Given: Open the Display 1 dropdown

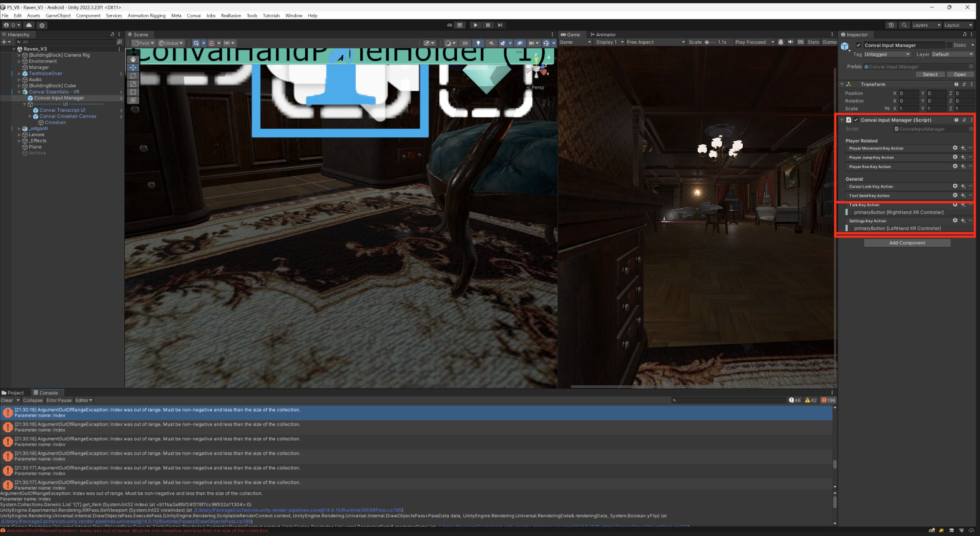Looking at the screenshot, I should click(609, 42).
